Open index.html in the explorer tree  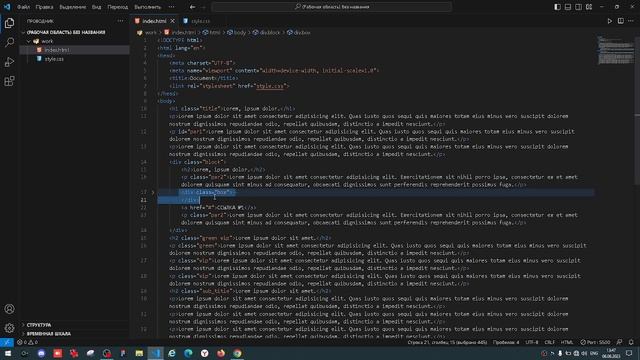[x=57, y=50]
